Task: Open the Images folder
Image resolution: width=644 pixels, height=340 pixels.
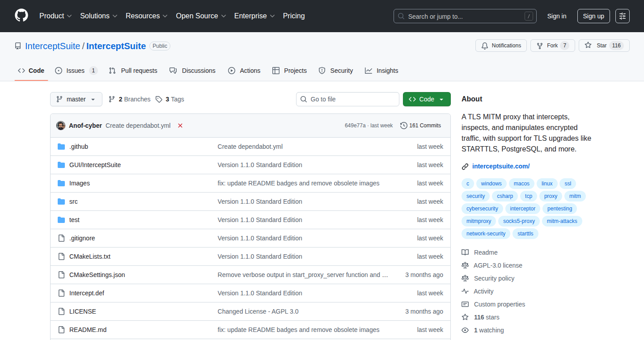Action: coord(80,183)
